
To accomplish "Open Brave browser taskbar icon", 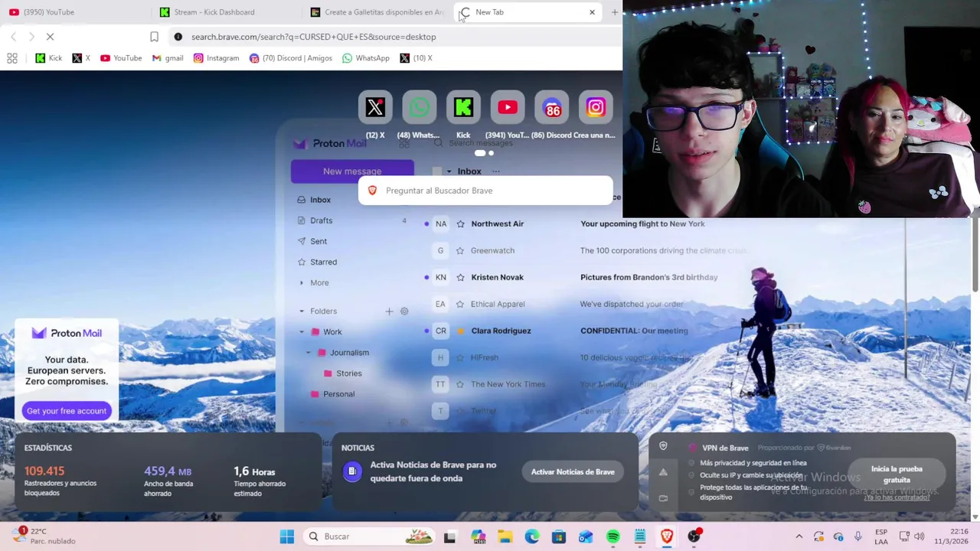I will click(x=667, y=536).
